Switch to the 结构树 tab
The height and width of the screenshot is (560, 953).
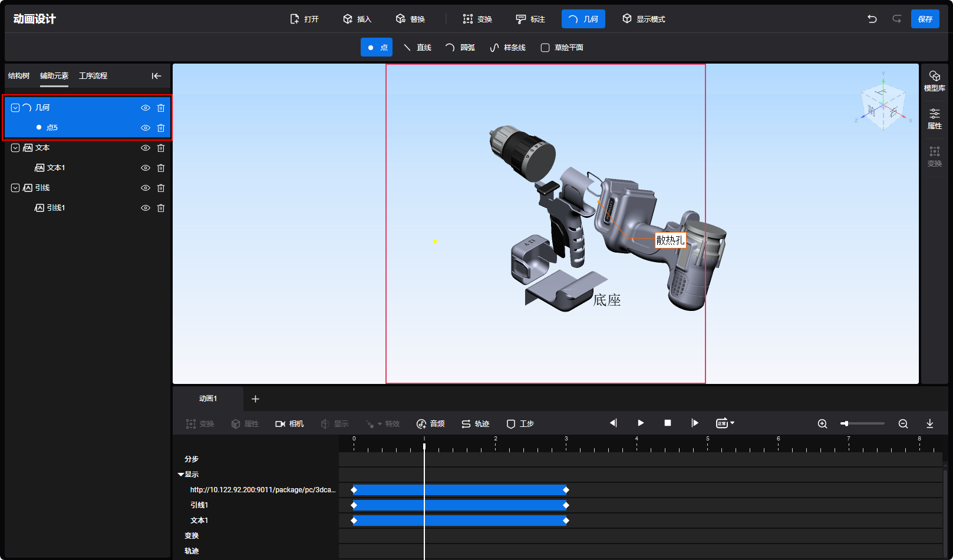tap(19, 76)
